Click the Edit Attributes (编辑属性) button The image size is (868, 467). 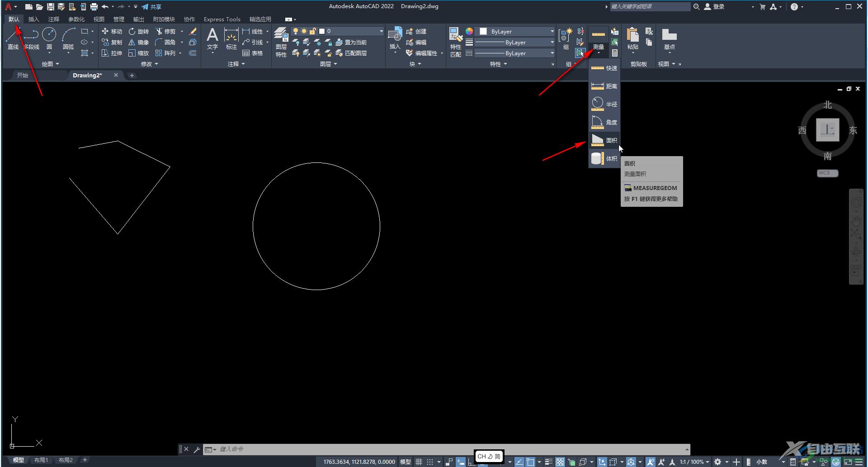[x=422, y=53]
